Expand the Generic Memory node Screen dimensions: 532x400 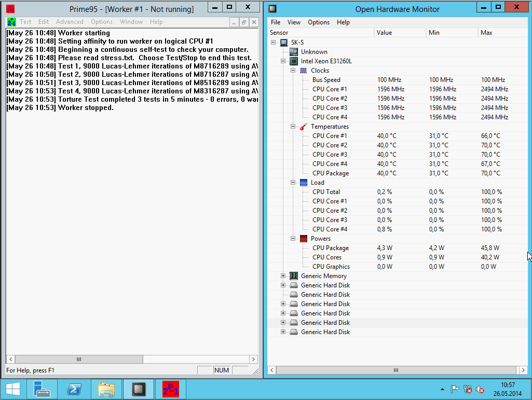pos(283,276)
